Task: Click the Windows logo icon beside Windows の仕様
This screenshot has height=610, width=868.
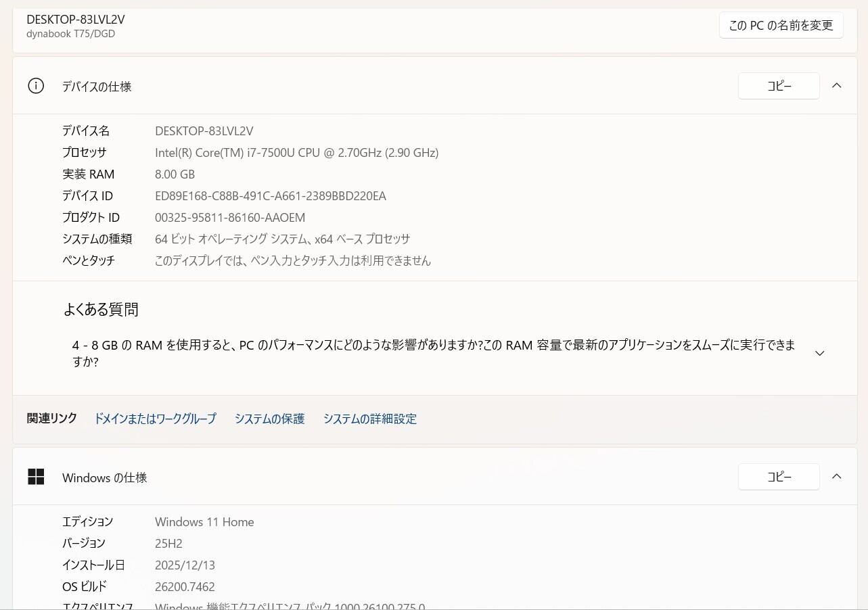Action: point(36,477)
